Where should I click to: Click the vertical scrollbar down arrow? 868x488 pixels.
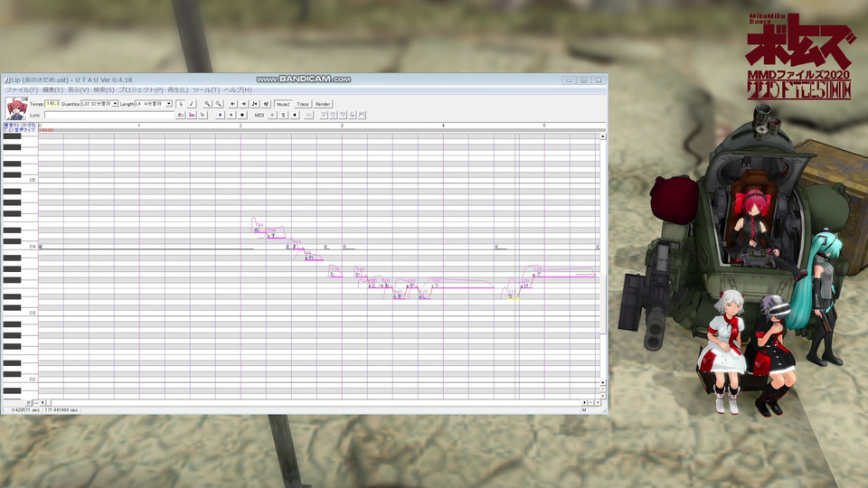point(603,383)
